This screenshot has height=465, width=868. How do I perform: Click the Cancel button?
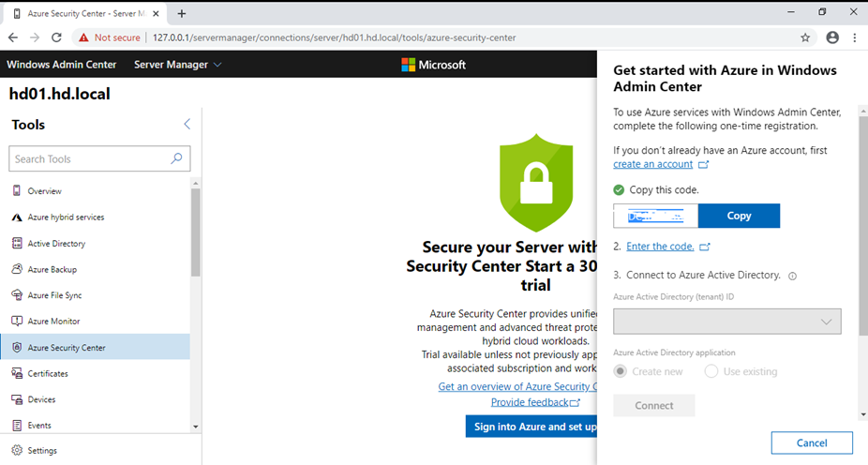812,442
